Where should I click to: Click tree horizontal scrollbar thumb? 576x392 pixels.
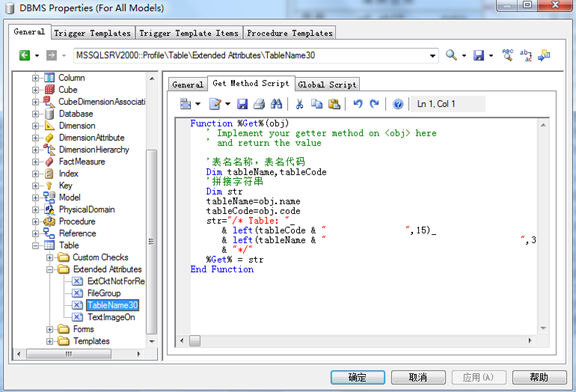(69, 354)
